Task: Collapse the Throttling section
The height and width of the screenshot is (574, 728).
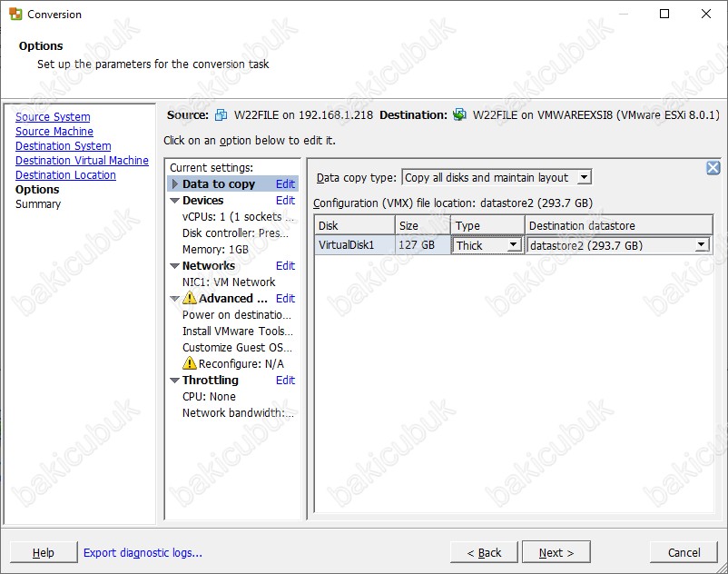Action: [x=174, y=381]
